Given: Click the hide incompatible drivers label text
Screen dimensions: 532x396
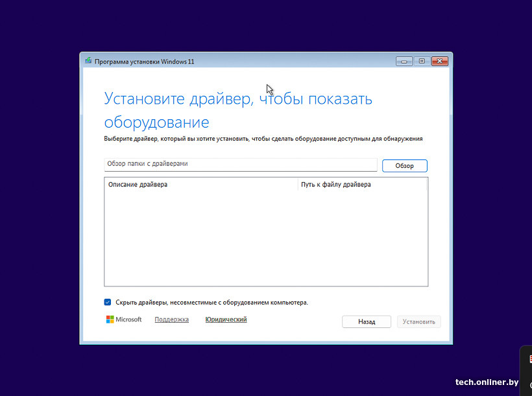Looking at the screenshot, I should (x=212, y=303).
